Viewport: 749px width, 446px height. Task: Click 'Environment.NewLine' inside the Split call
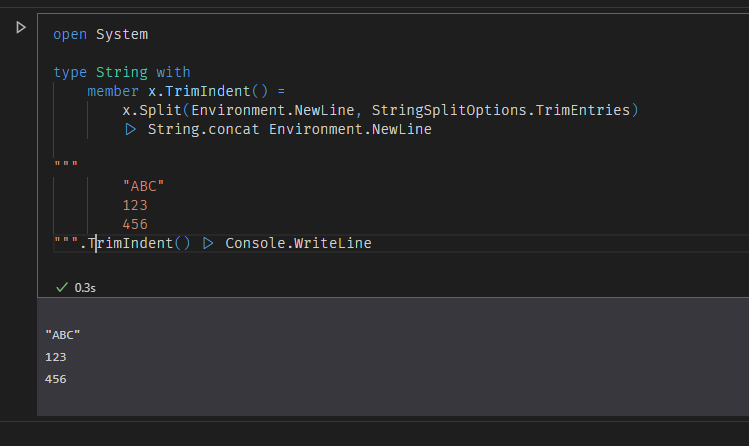(273, 110)
